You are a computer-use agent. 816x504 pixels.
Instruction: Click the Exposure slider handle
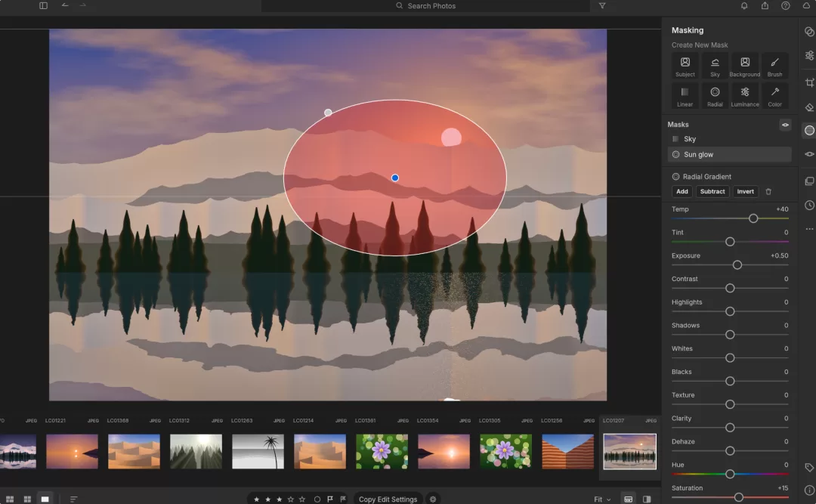pos(737,265)
